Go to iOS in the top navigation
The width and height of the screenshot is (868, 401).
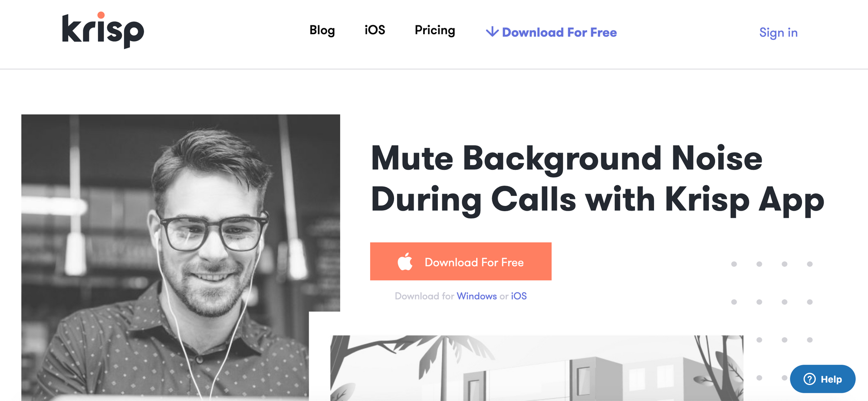point(375,30)
